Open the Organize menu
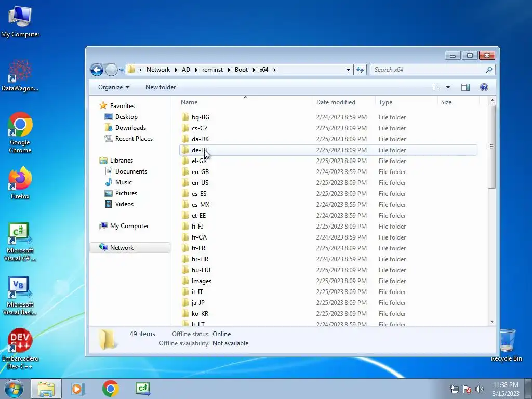The width and height of the screenshot is (532, 399). [114, 87]
